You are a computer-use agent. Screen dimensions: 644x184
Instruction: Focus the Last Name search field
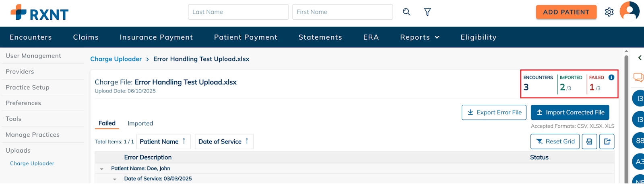tap(238, 12)
